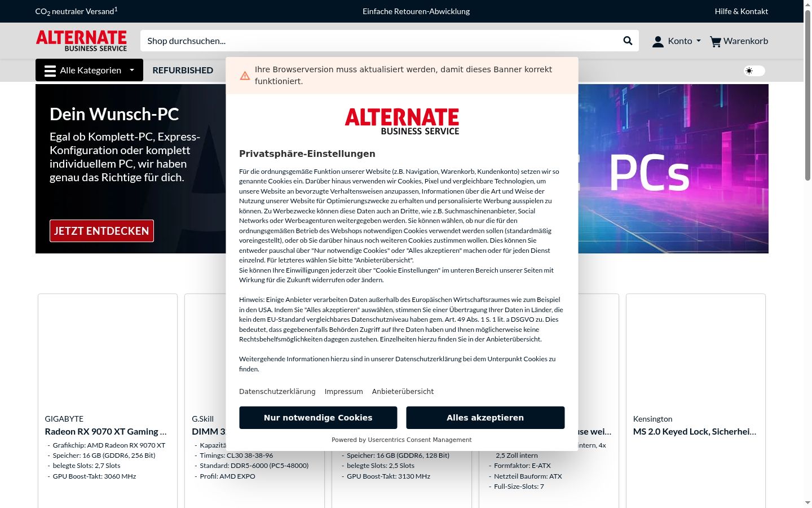Open the Anbieterübersicht link
The image size is (812, 508).
(403, 391)
